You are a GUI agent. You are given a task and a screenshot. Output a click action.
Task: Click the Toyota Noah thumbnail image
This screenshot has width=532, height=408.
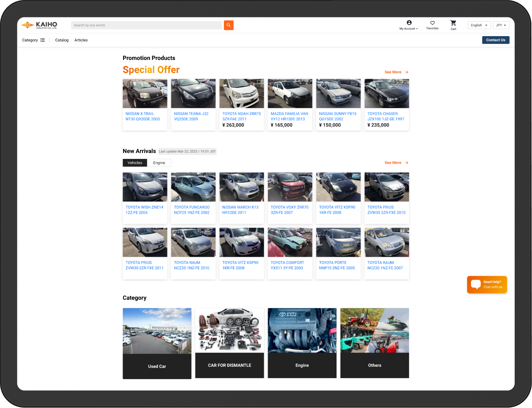[242, 93]
